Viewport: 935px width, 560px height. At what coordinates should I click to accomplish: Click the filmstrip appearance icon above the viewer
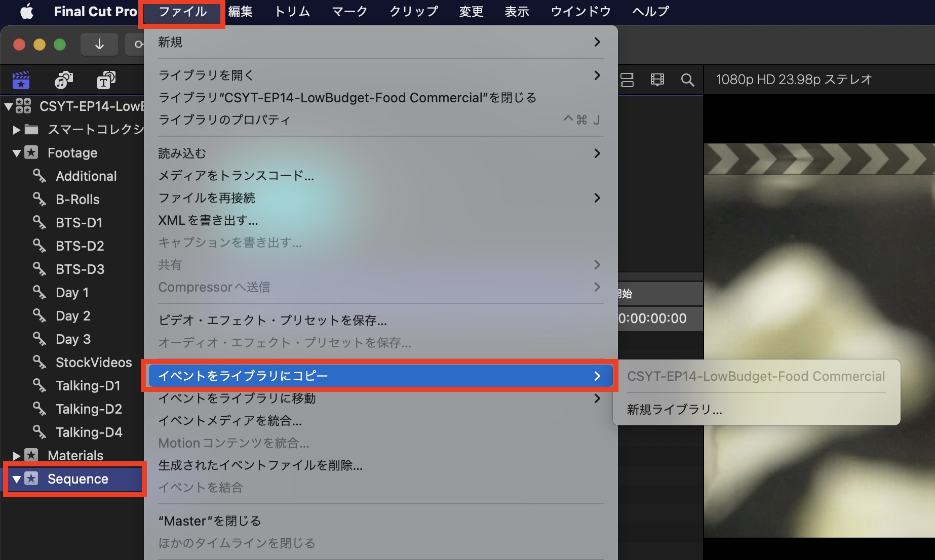point(657,79)
